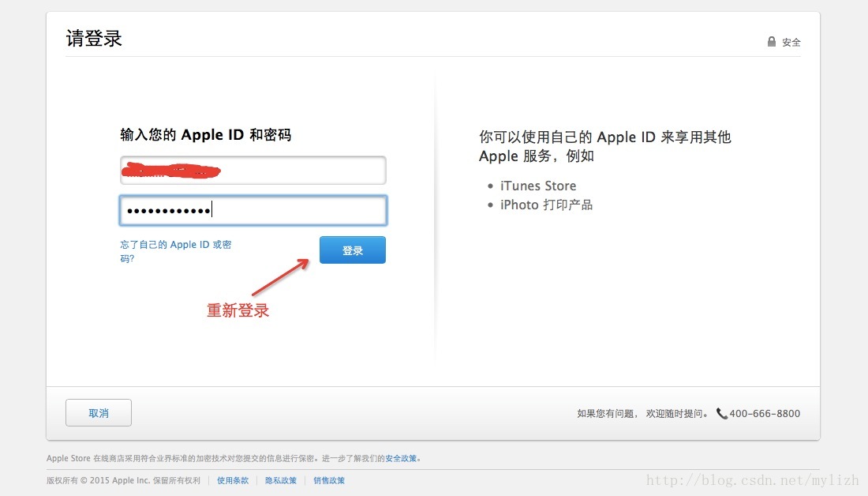Click the 登录 sign-in button
The width and height of the screenshot is (868, 496).
click(x=353, y=250)
